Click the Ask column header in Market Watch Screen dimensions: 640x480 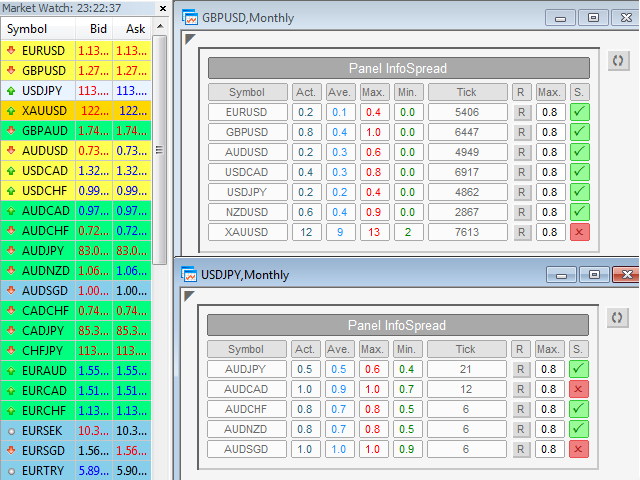135,29
